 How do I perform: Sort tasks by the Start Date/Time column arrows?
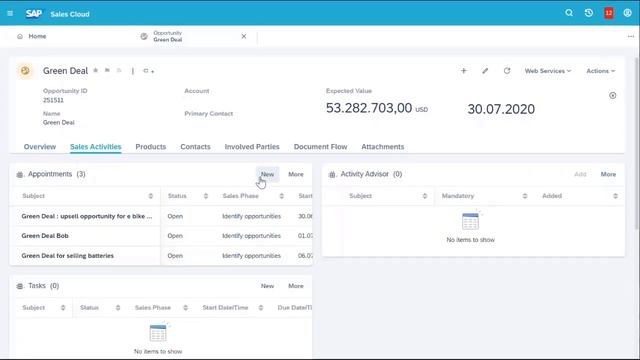click(x=261, y=308)
